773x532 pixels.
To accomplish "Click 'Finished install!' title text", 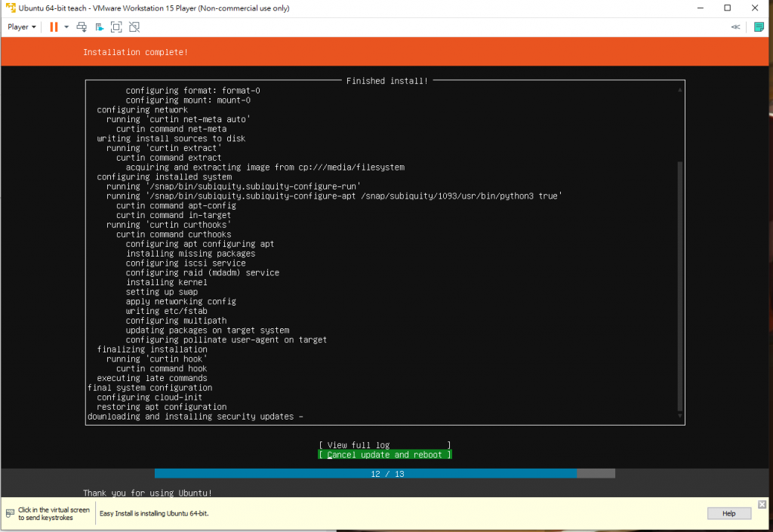I will [387, 81].
